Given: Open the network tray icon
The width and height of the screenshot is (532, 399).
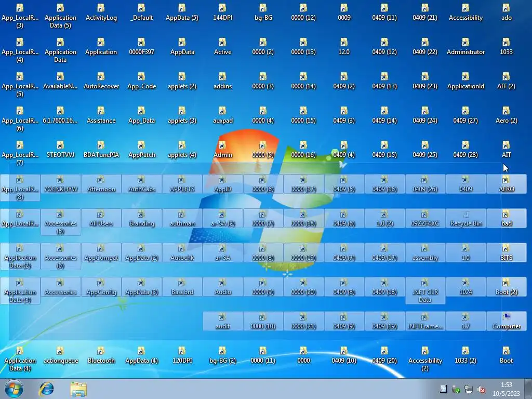Looking at the screenshot, I should [469, 390].
